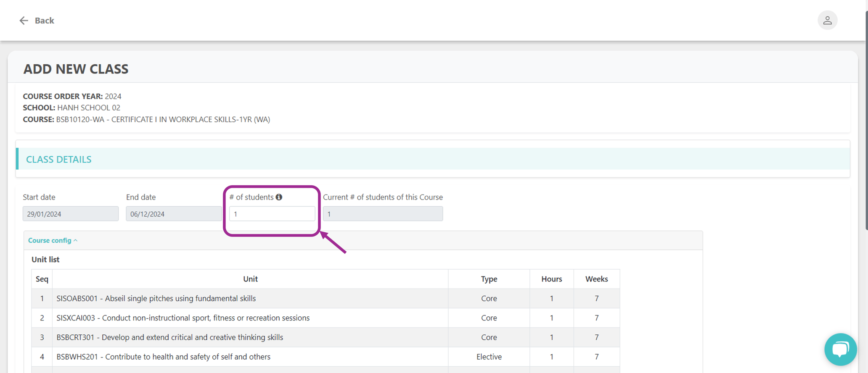Screen dimensions: 868x373
Task: Select the SISXCAI003 unit row
Action: pyautogui.click(x=325, y=318)
